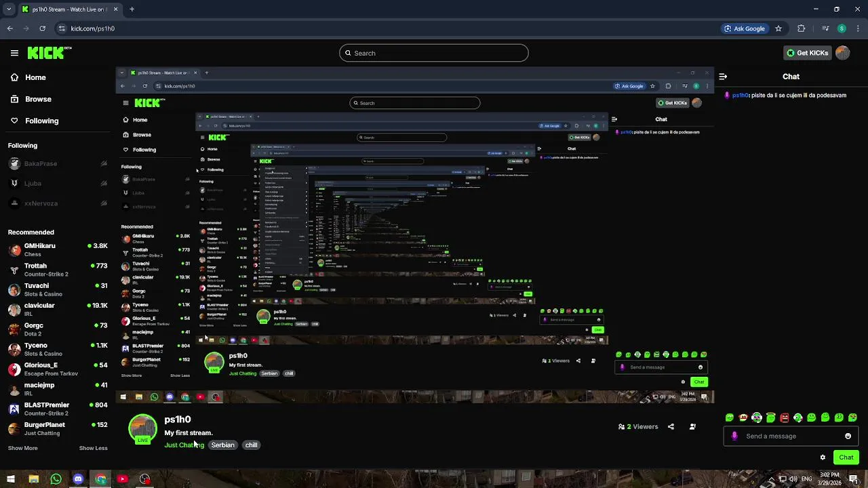Reload the page in Chrome

(42, 28)
